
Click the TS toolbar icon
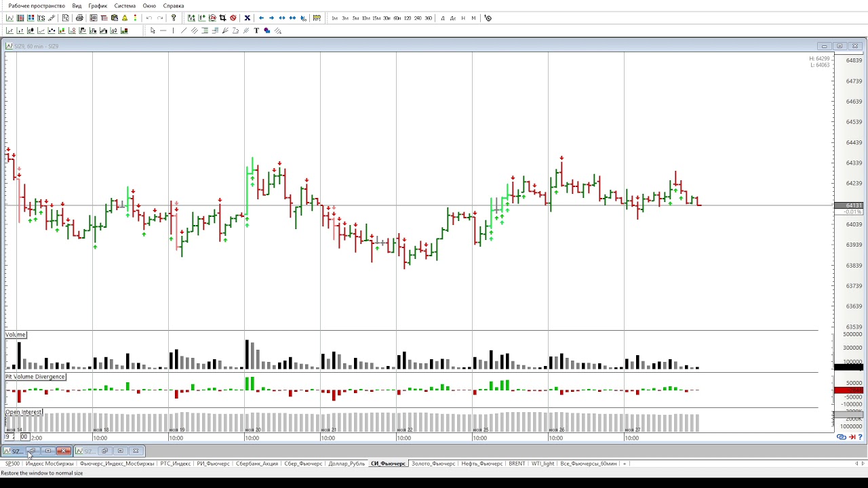tap(41, 18)
